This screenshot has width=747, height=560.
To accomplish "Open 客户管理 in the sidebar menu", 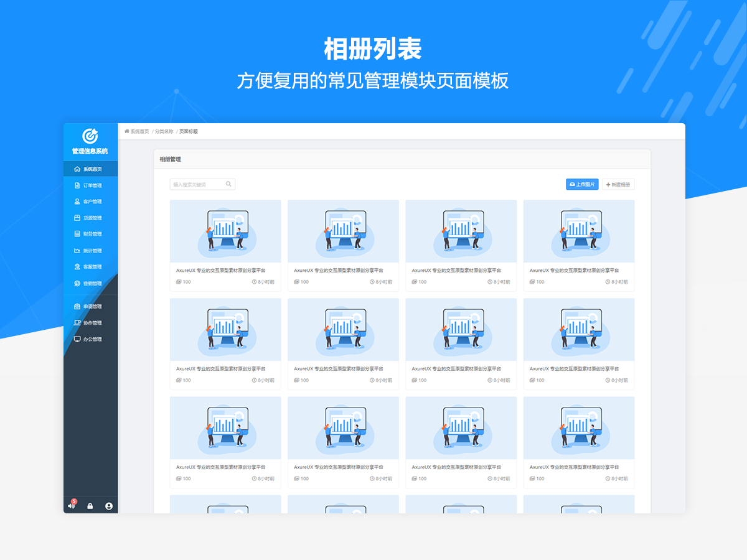I will coord(92,202).
